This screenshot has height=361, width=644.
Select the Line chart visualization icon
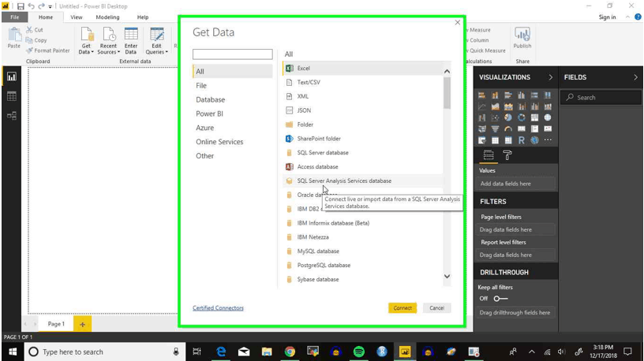pos(481,106)
